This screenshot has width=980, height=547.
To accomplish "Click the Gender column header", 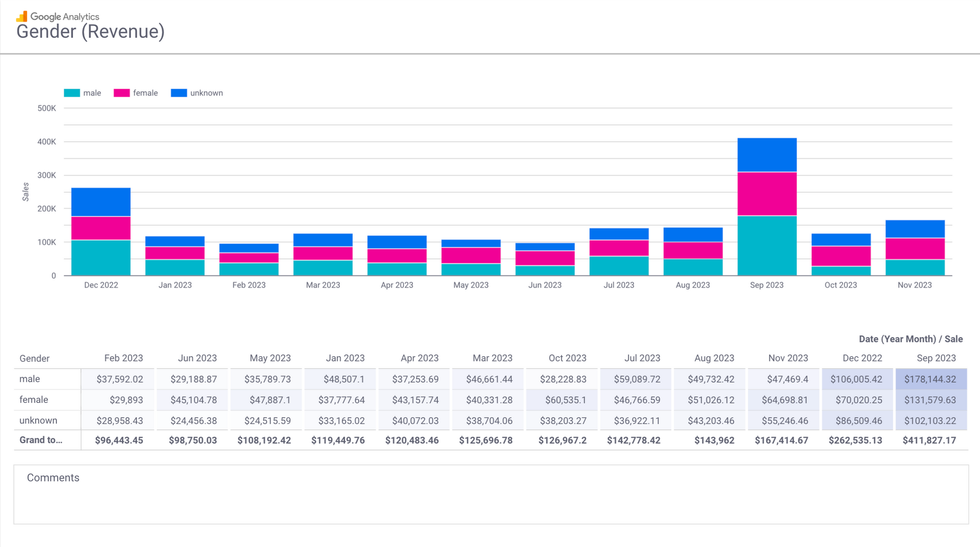I will tap(34, 359).
